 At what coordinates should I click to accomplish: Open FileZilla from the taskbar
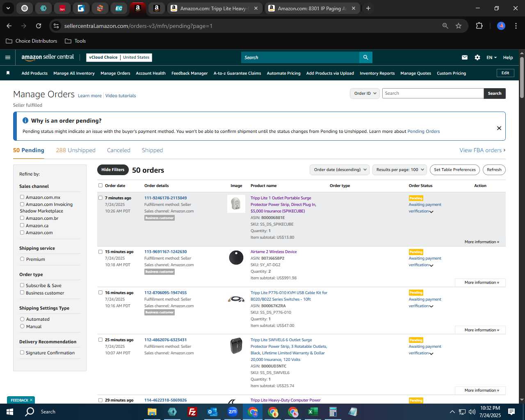[192, 412]
